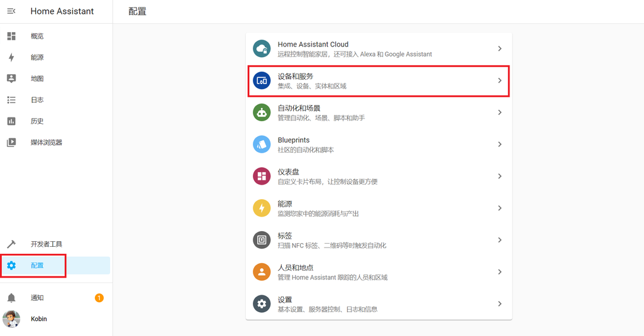
Task: Click the 设置 title text in list
Action: 285,300
